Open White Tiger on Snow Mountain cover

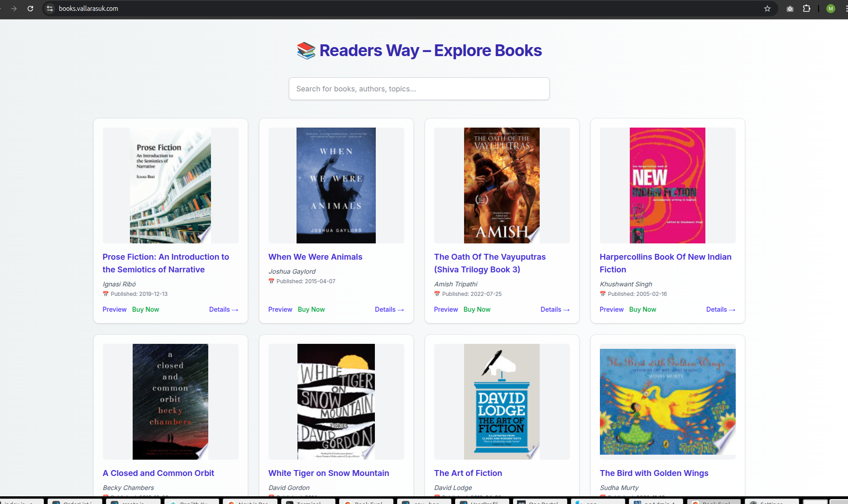(336, 402)
